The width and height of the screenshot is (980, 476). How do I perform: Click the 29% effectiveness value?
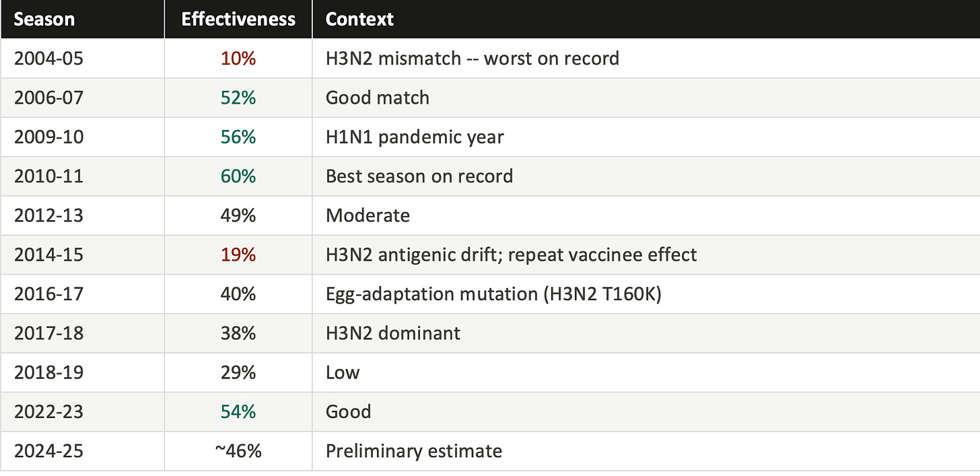[x=238, y=372]
